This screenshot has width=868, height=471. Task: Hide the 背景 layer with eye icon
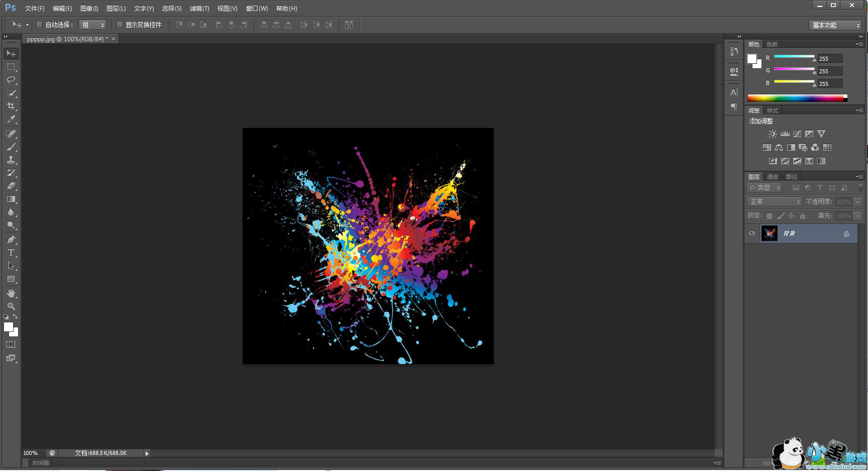point(752,233)
